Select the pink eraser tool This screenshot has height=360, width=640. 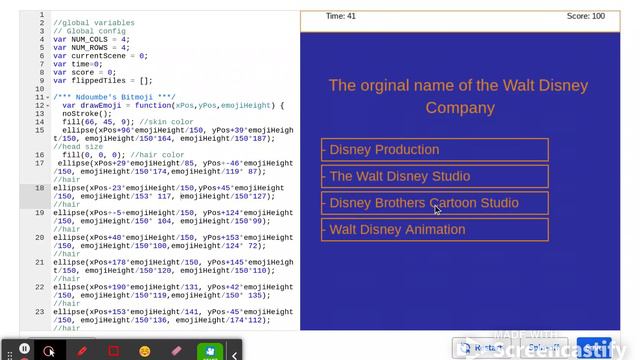coord(176,351)
